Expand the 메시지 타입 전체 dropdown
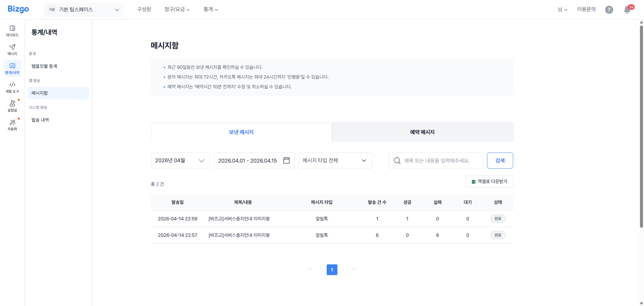 click(335, 161)
